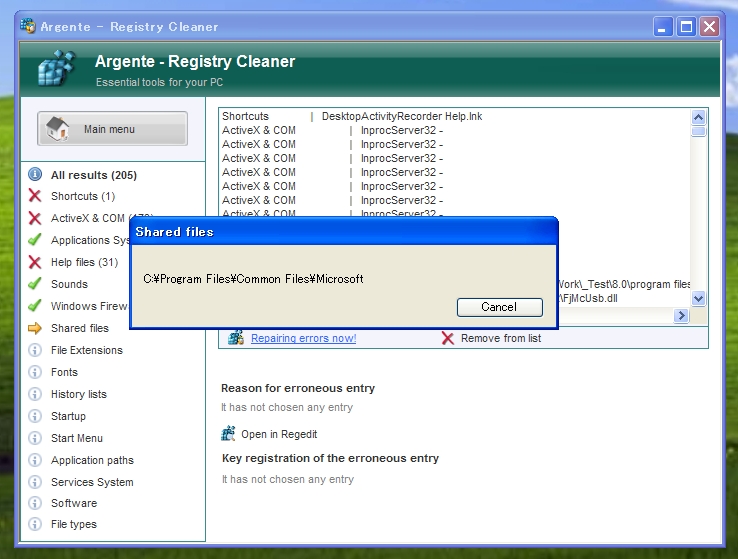Select the Software category
This screenshot has width=738, height=559.
(74, 503)
